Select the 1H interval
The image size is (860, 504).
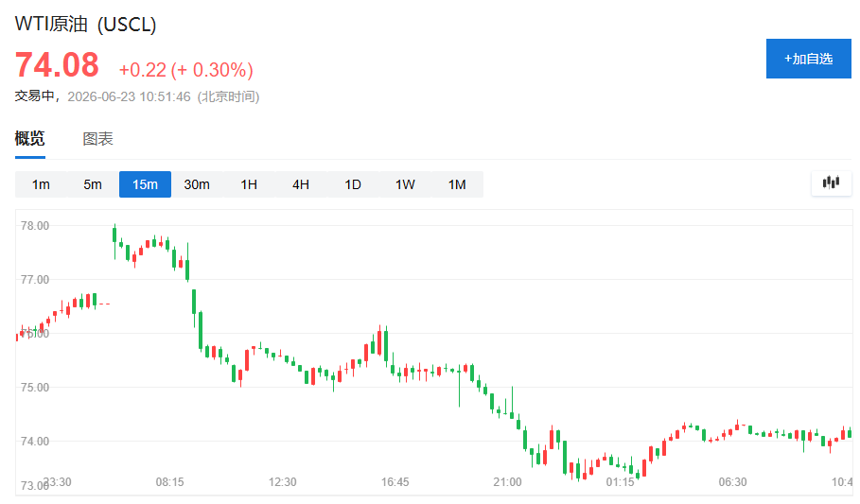click(249, 184)
